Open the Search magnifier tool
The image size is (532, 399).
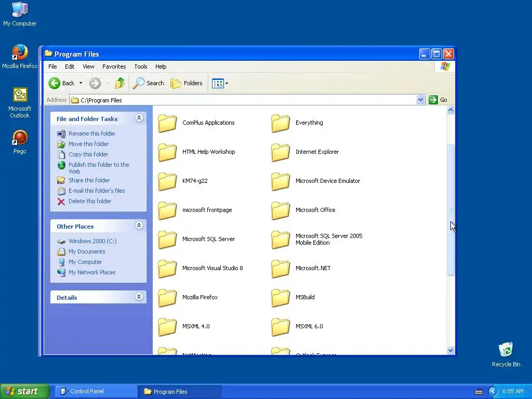click(x=148, y=83)
